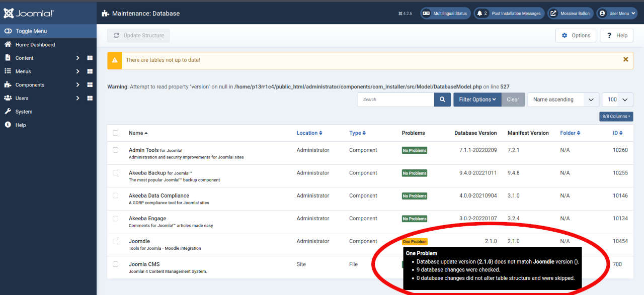Open the System menu item

tap(24, 112)
